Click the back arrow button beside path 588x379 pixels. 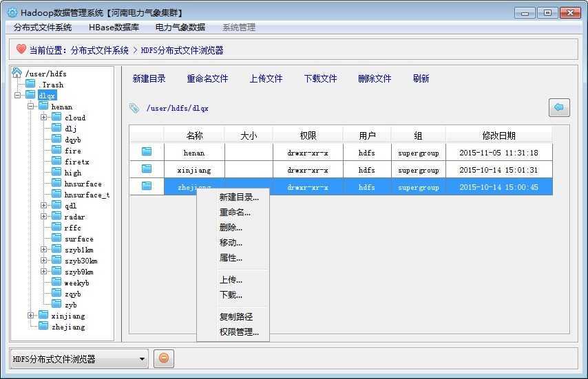coord(559,108)
